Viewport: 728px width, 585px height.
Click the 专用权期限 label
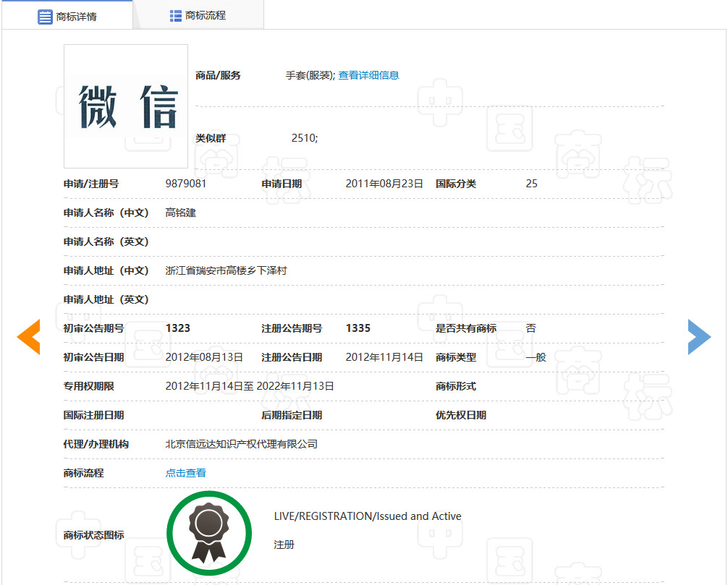(x=89, y=386)
